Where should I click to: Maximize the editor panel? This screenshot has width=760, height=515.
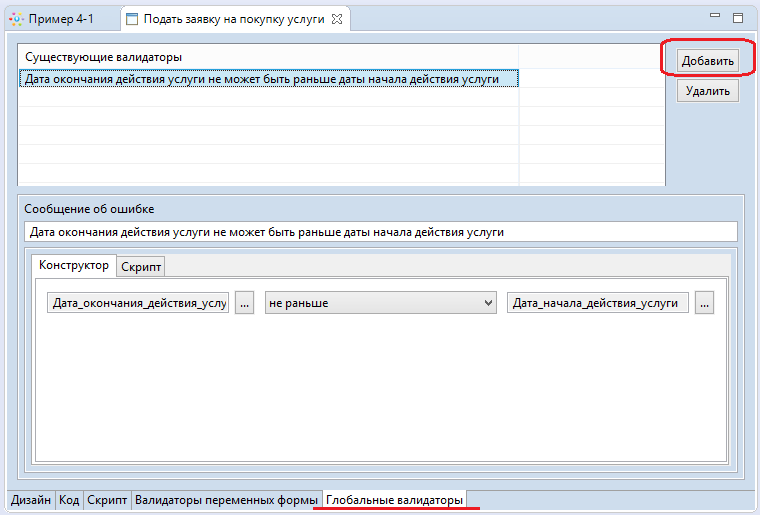738,18
